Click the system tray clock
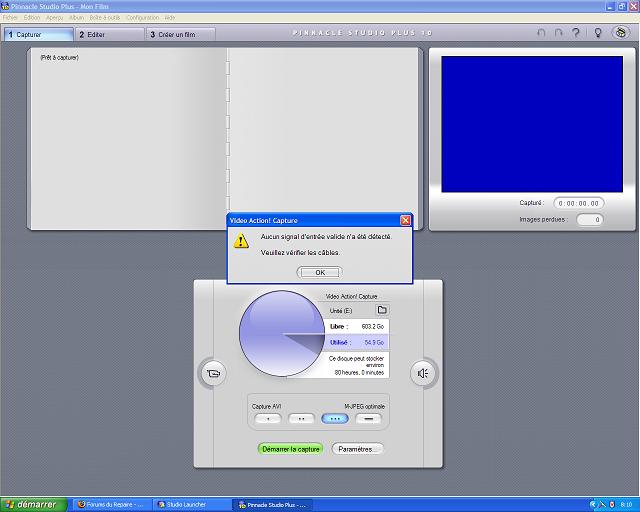The image size is (640, 512). [626, 505]
